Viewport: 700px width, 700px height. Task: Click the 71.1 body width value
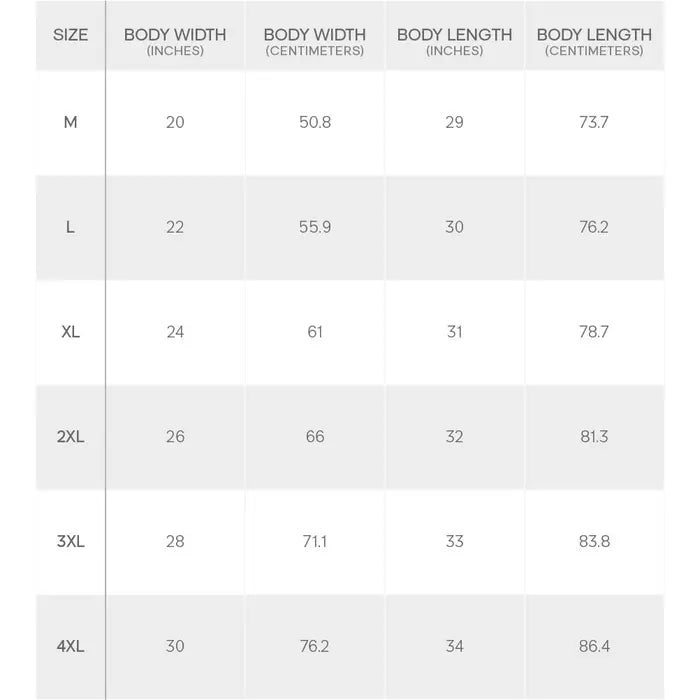click(x=315, y=542)
